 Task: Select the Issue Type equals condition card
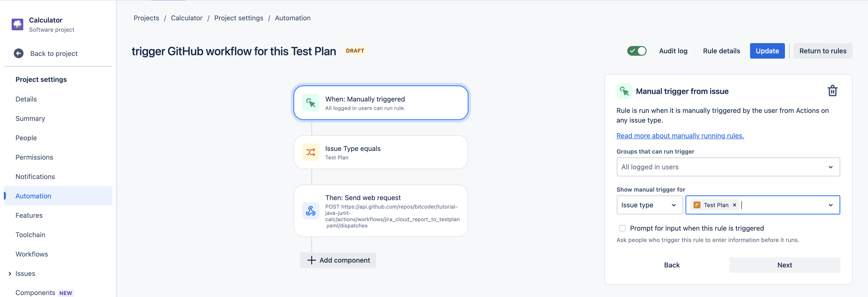click(381, 152)
